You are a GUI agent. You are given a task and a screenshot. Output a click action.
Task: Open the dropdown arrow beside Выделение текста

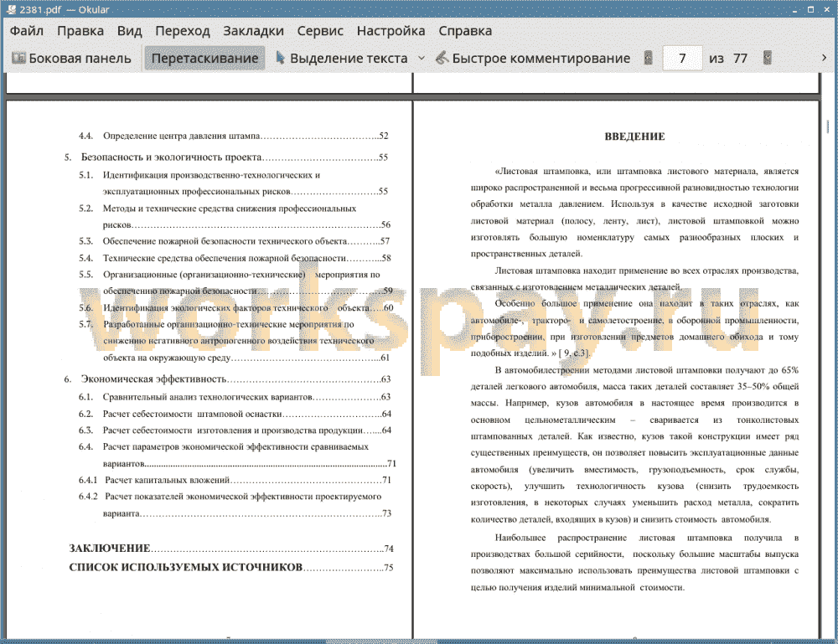422,59
